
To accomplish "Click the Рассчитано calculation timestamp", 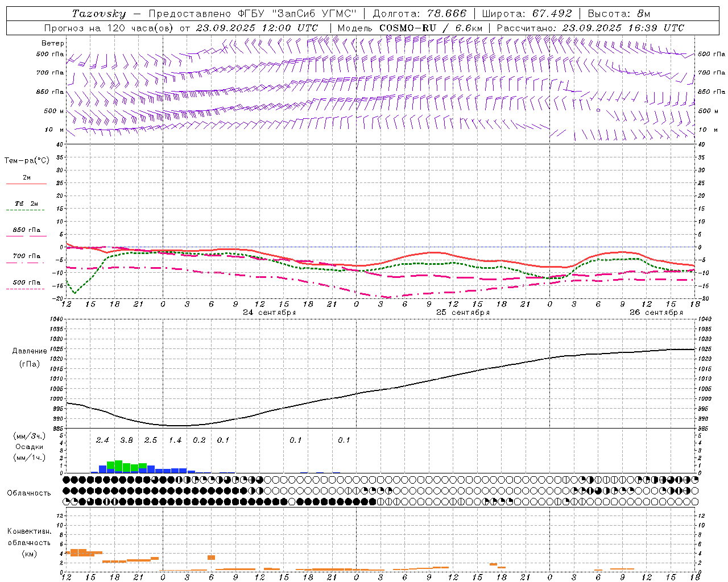I will point(590,28).
